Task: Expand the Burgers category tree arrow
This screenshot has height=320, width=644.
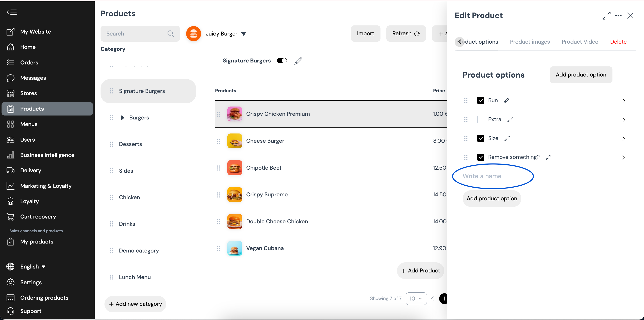Action: pos(122,118)
